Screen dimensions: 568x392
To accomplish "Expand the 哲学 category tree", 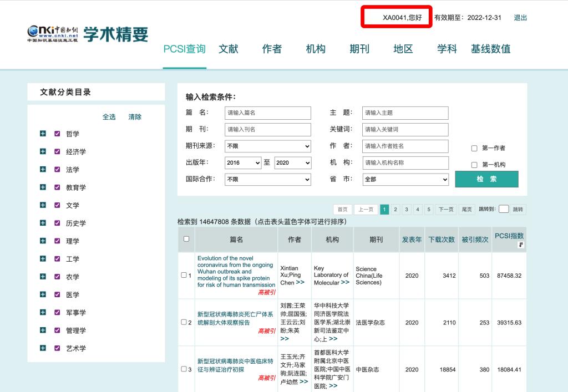I will point(43,134).
